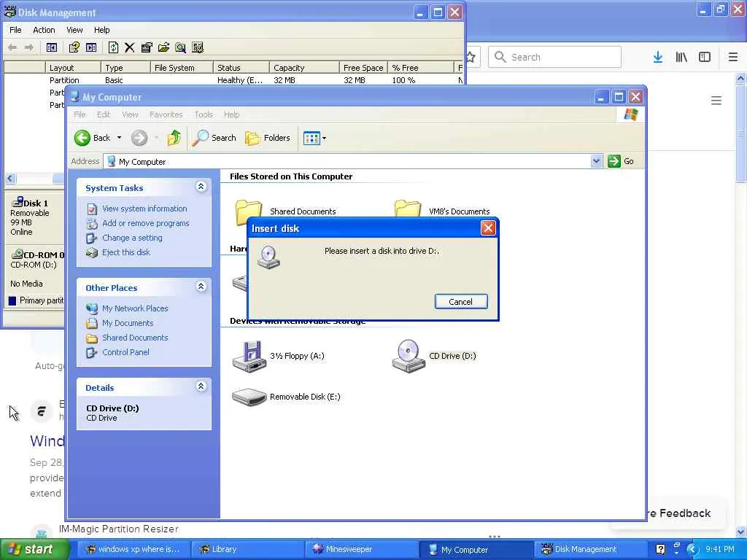Click the Disk 1 Removable entry in Disk Management

pyautogui.click(x=34, y=217)
